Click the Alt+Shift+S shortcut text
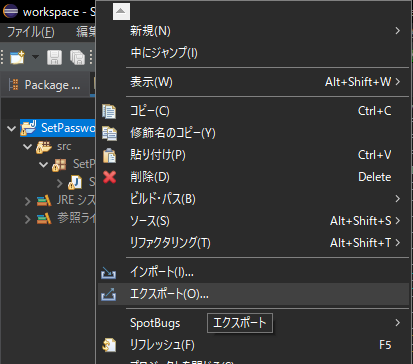 360,221
